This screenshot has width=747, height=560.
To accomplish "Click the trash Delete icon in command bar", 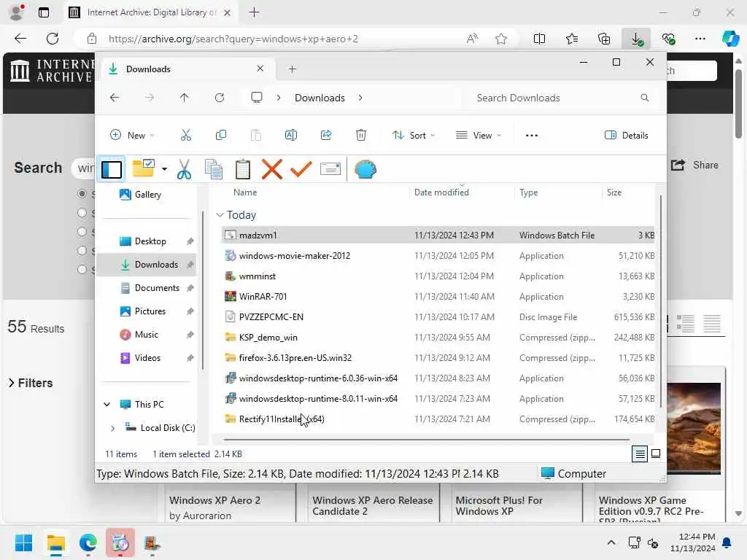I will 361,135.
